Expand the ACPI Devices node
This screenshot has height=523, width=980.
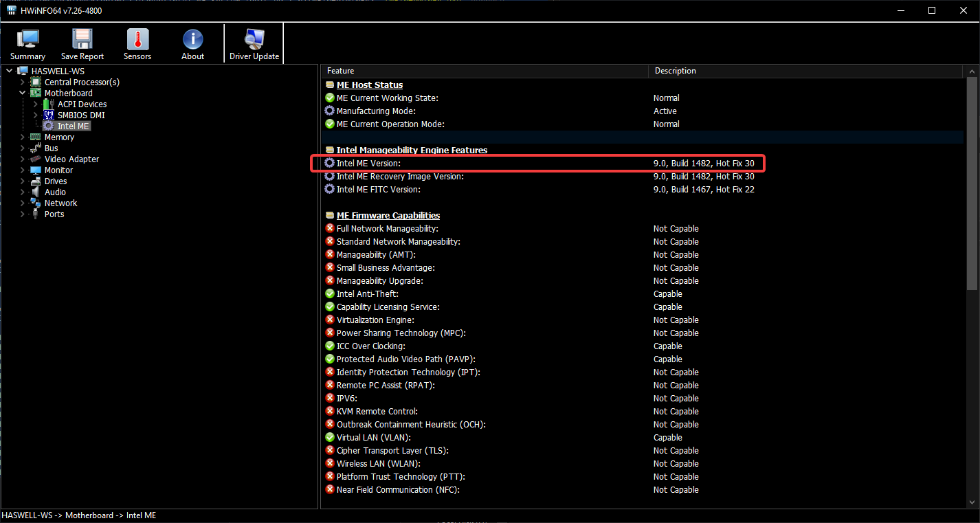(x=36, y=104)
